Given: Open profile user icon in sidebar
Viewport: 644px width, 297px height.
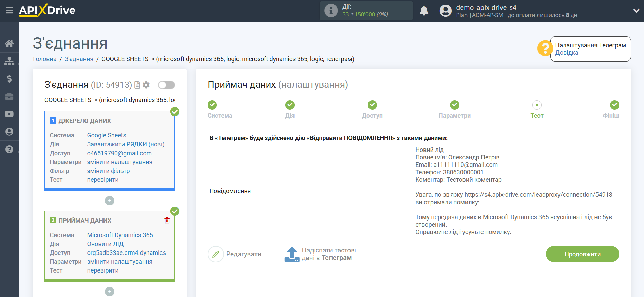Looking at the screenshot, I should tap(9, 132).
